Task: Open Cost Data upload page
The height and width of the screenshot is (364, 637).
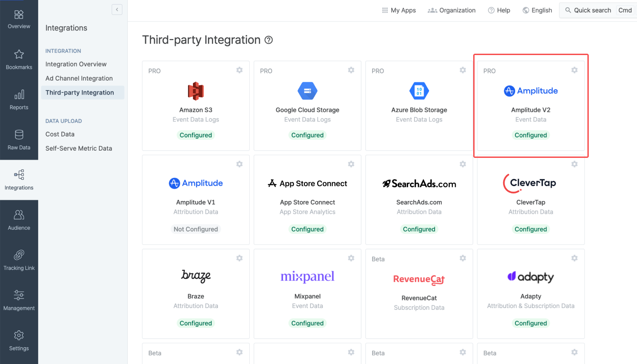Action: pos(60,134)
